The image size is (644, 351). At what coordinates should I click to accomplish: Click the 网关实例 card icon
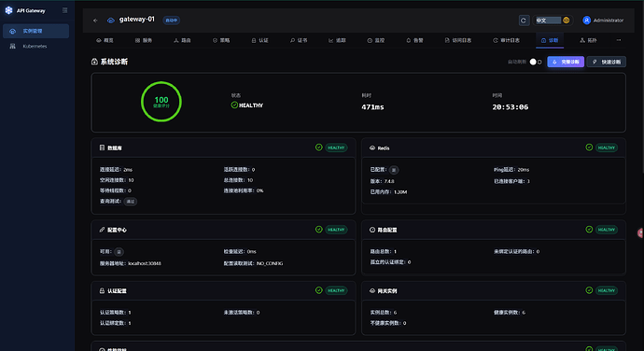(x=372, y=290)
